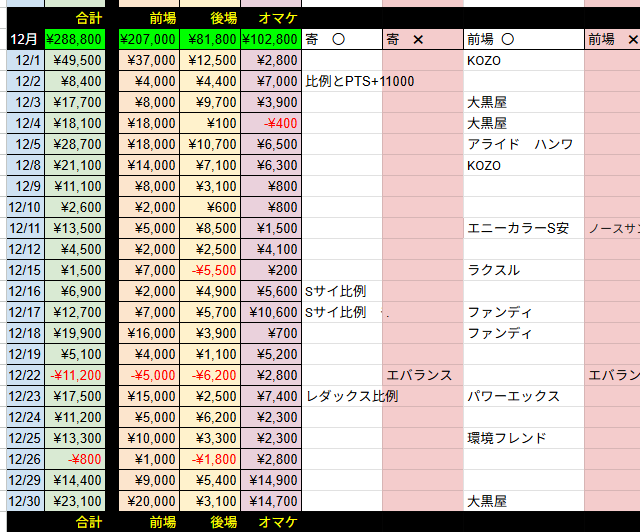Screen dimensions: 640x532
Task: Select the red -¥400 オマケ cell
Action: (x=270, y=123)
